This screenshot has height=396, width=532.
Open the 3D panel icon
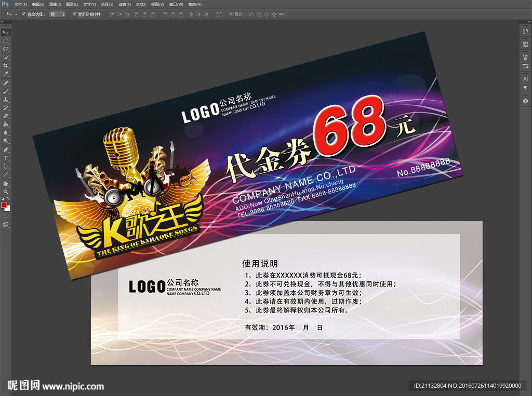coord(525,101)
